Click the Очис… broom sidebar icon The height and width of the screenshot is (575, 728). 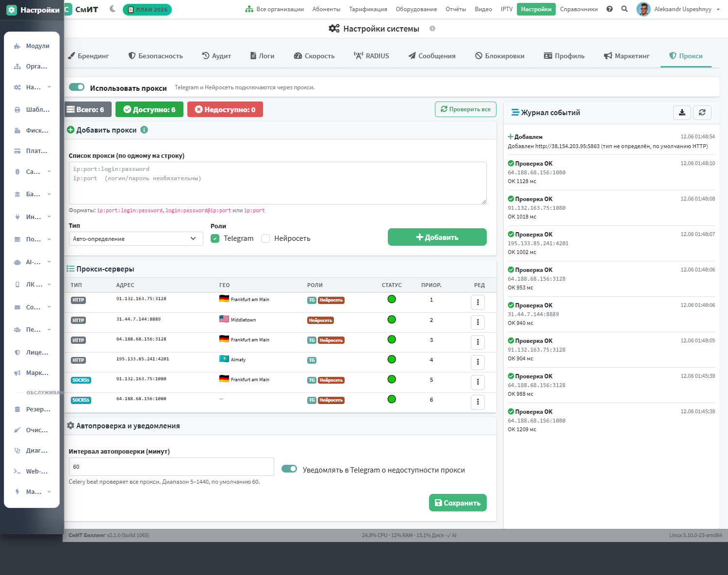pos(17,430)
